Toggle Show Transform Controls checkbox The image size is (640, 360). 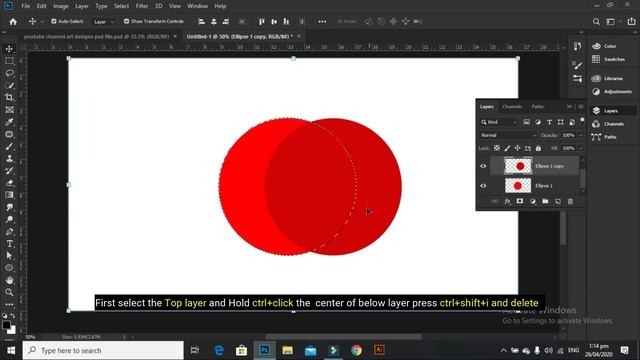pyautogui.click(x=127, y=21)
